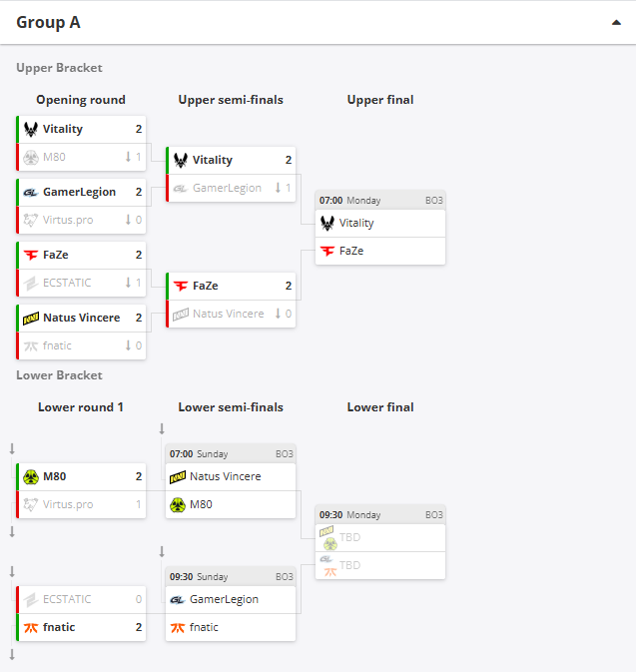Open FaZe link in opening round
The width and height of the screenshot is (636, 672).
[x=56, y=255]
